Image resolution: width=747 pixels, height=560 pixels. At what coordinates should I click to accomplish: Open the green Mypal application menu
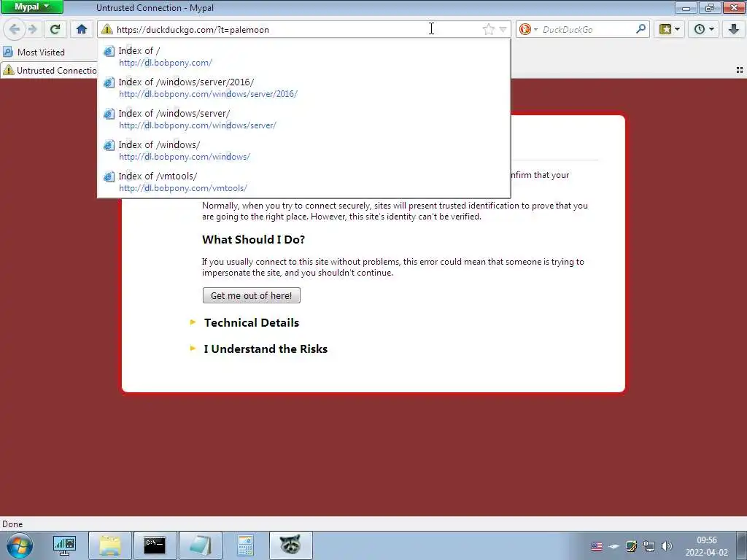pos(32,7)
